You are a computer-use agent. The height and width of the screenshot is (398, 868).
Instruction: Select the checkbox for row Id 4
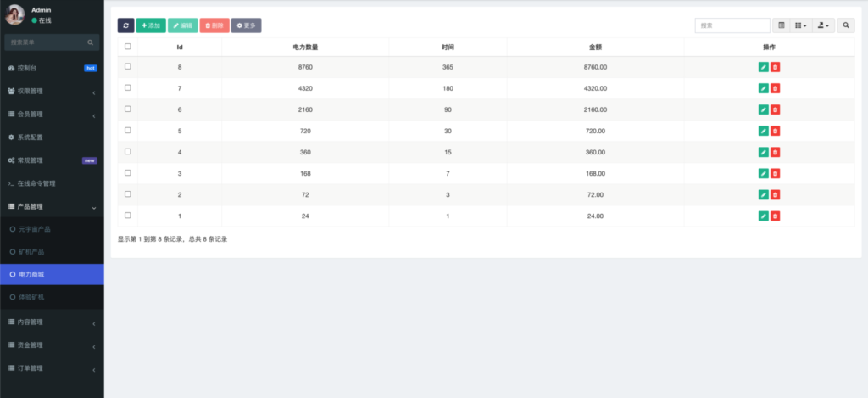(x=128, y=151)
